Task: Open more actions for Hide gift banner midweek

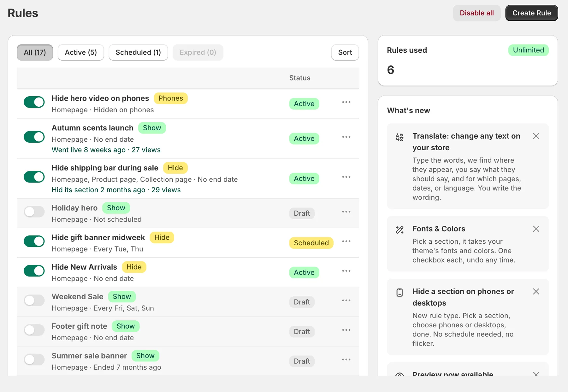Action: [x=346, y=241]
